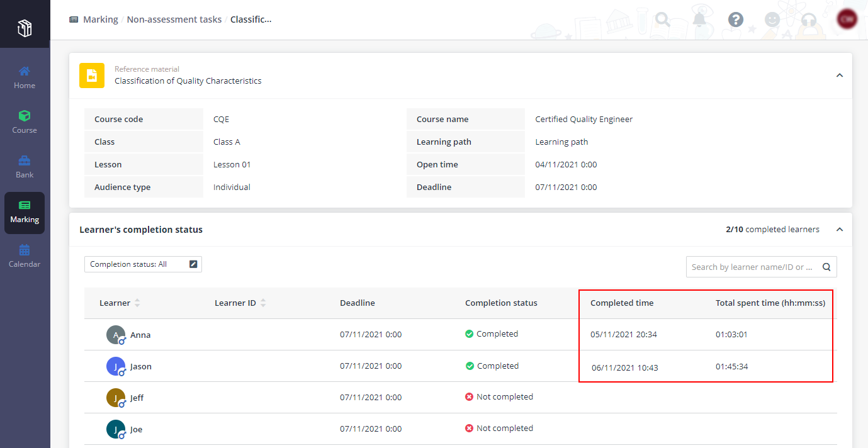Open Bank section in sidebar
Viewport: 868px width, 448px height.
click(25, 167)
